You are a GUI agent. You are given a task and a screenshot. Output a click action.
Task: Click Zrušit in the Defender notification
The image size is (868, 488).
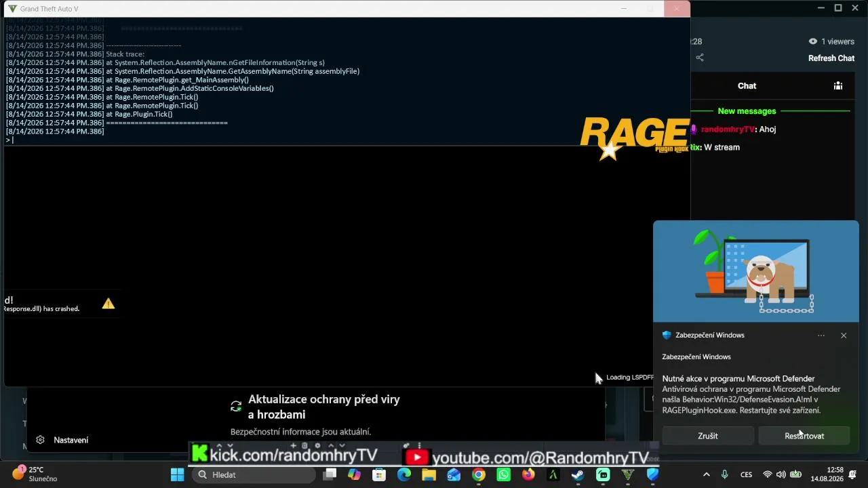(x=708, y=436)
